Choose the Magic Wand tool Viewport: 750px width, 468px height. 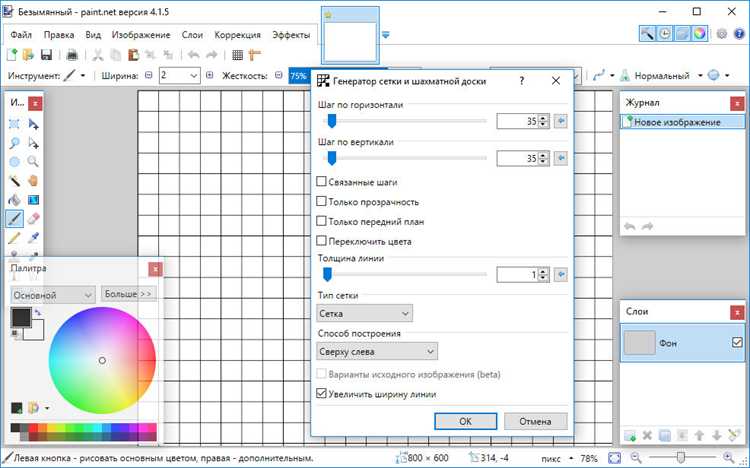tap(14, 181)
